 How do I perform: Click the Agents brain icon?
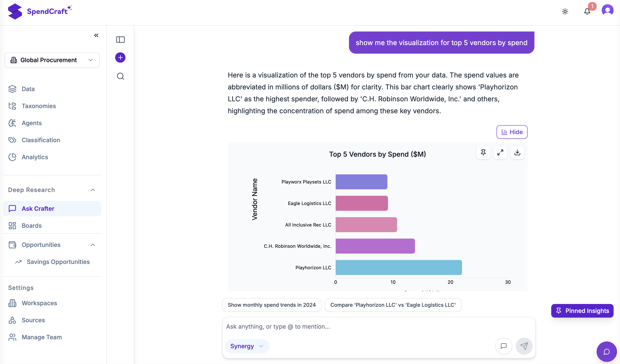pos(12,123)
